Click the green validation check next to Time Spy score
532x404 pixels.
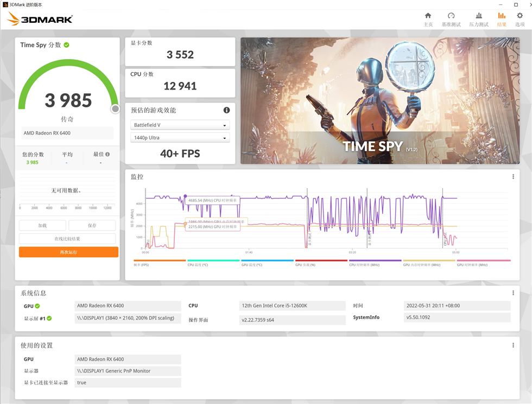point(66,44)
